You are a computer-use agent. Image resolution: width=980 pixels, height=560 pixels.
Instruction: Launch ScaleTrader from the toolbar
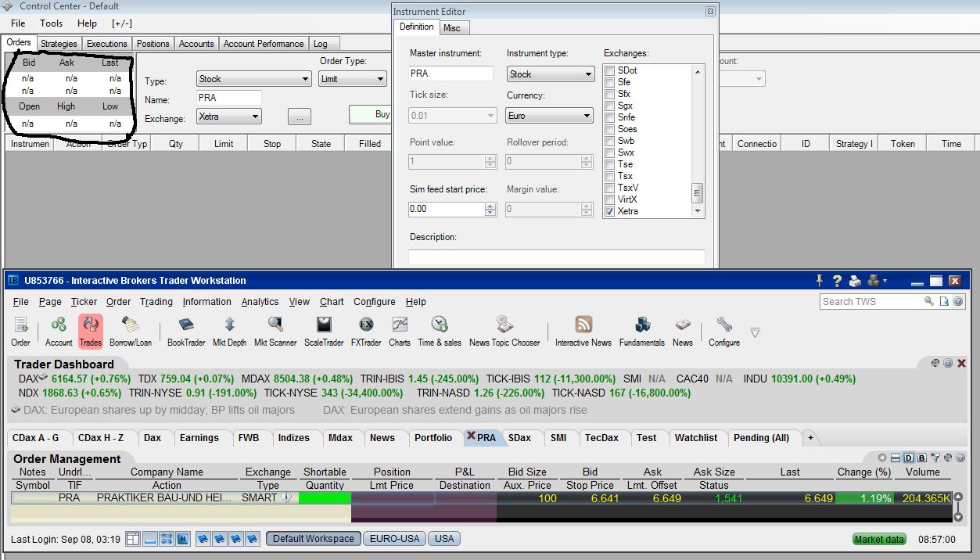[324, 331]
